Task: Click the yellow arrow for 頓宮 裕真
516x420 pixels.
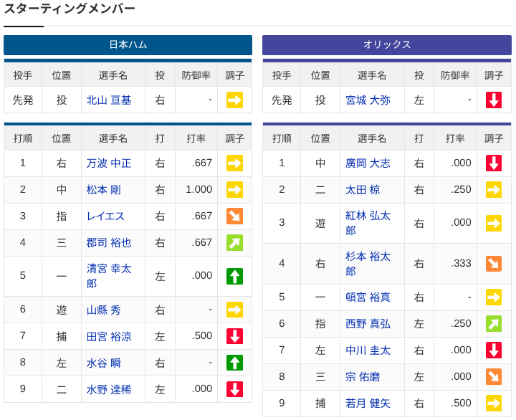Action: [x=494, y=297]
